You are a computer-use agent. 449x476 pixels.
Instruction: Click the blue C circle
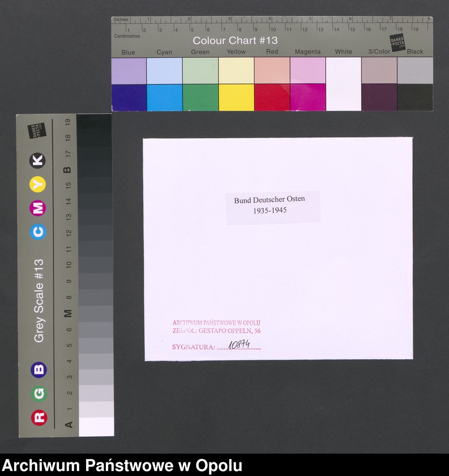coord(39,232)
